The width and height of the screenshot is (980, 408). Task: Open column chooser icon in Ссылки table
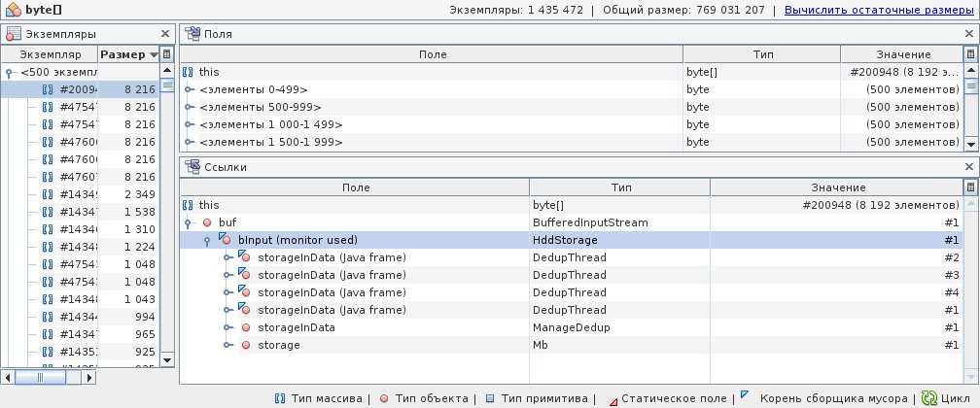tap(969, 187)
